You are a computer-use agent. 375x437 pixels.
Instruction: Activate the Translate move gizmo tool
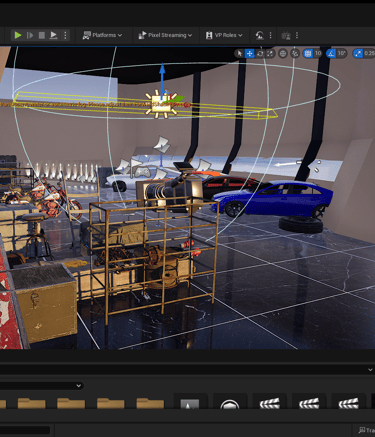[x=250, y=53]
